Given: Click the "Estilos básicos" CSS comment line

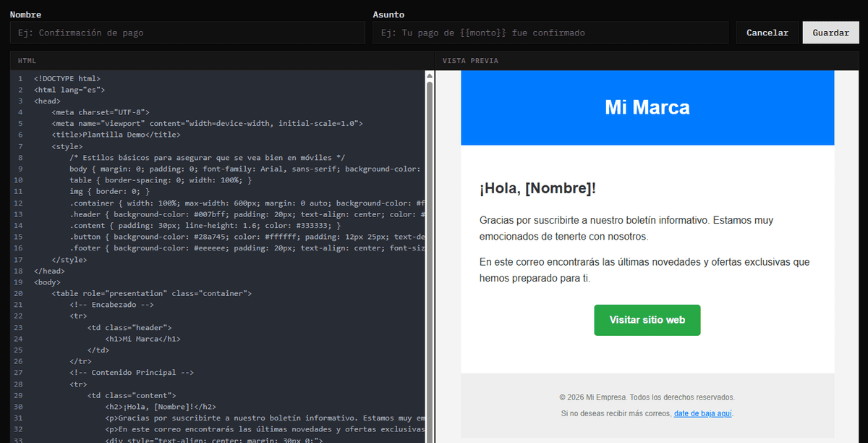Looking at the screenshot, I should [207, 157].
